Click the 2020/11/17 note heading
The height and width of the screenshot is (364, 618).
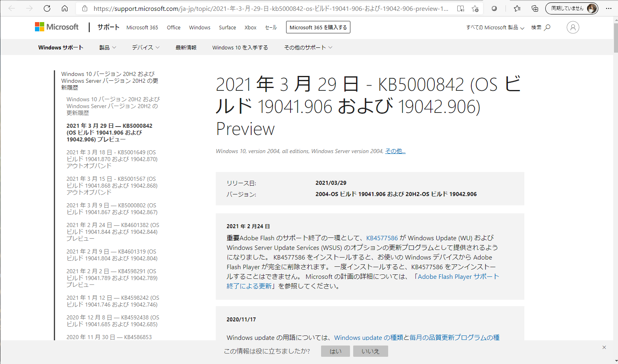[241, 319]
